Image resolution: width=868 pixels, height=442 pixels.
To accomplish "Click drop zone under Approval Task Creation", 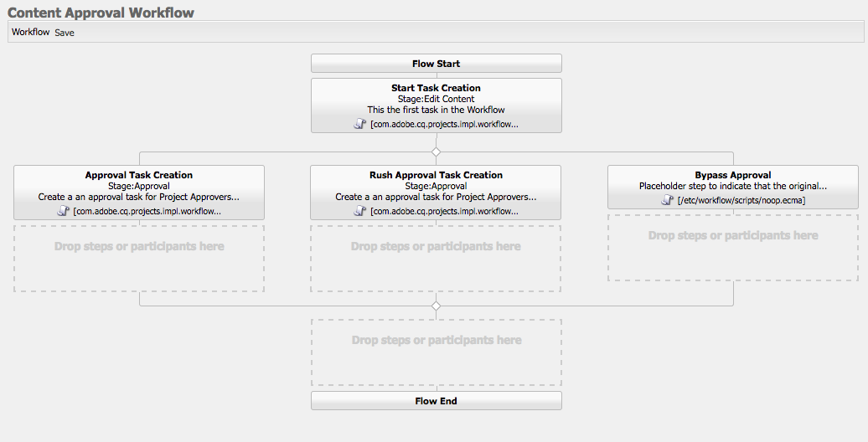I will (139, 258).
